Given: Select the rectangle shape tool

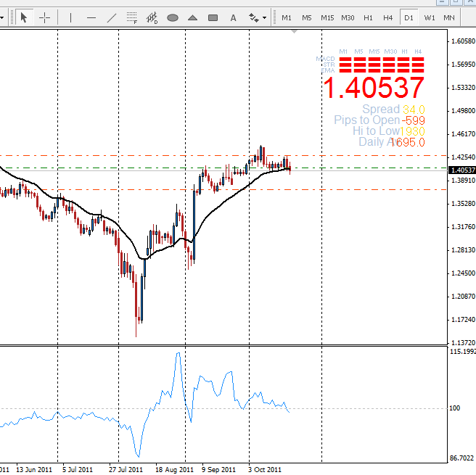Looking at the screenshot, I should [x=213, y=17].
